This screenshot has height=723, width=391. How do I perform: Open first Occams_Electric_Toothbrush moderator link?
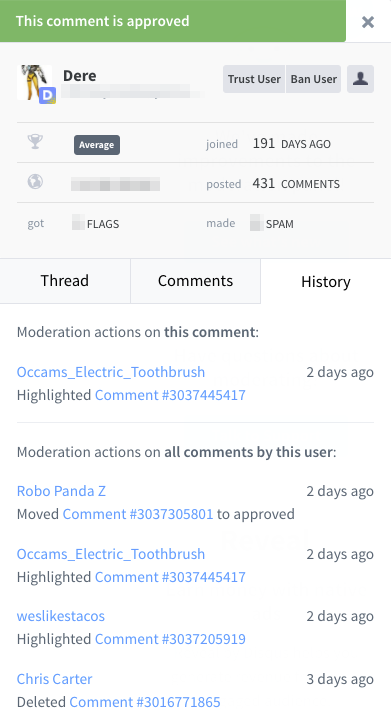pyautogui.click(x=111, y=372)
